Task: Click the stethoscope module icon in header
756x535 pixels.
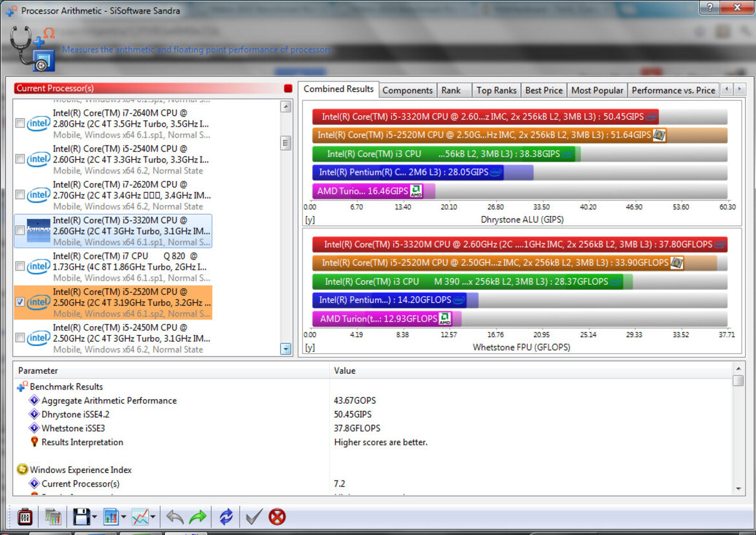Action: (x=32, y=49)
